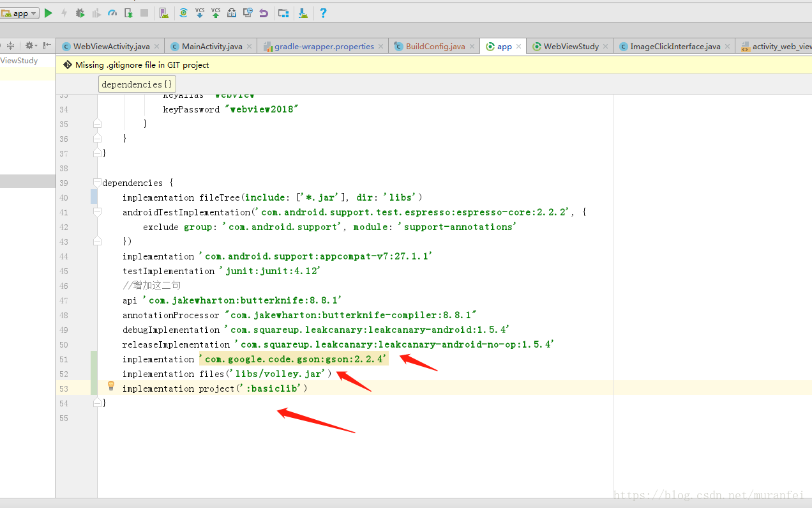Open the SDK Manager icon
Image resolution: width=812 pixels, height=508 pixels.
(303, 13)
